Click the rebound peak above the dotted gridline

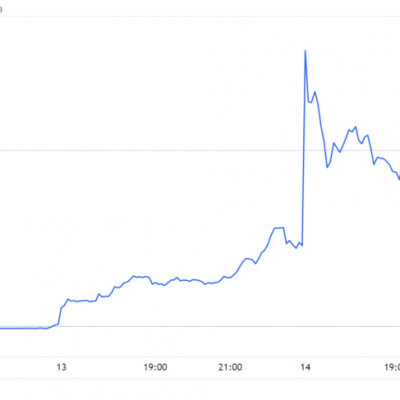click(x=355, y=127)
